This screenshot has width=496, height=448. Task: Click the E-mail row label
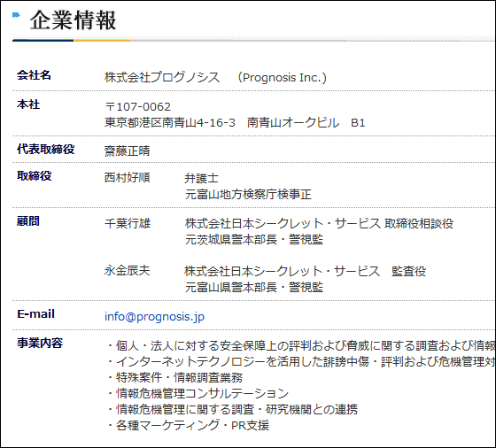click(35, 314)
